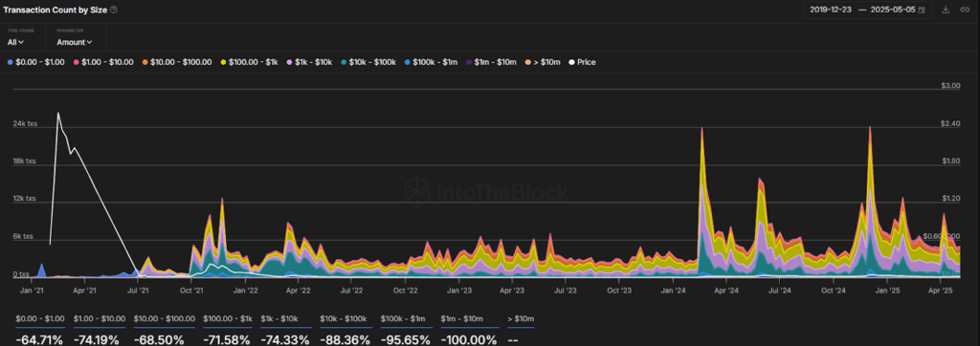Select the > $10m summary tab below chart
This screenshot has width=980, height=346.
pyautogui.click(x=521, y=319)
